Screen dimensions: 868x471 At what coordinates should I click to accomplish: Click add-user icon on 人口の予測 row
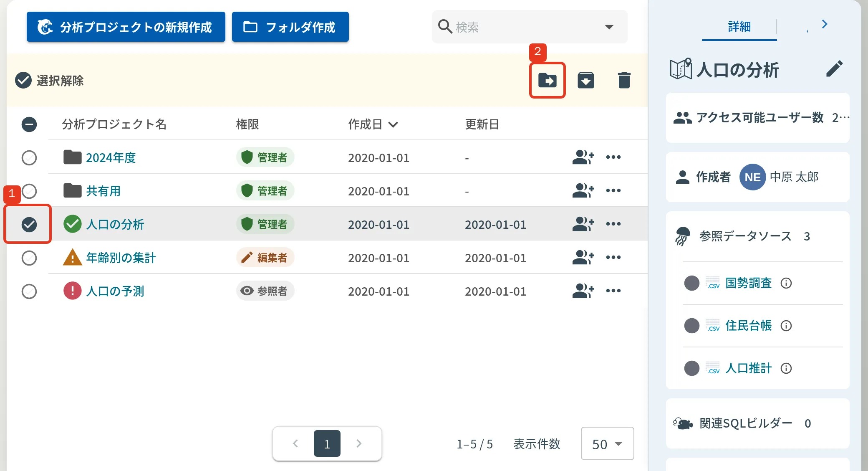tap(583, 291)
